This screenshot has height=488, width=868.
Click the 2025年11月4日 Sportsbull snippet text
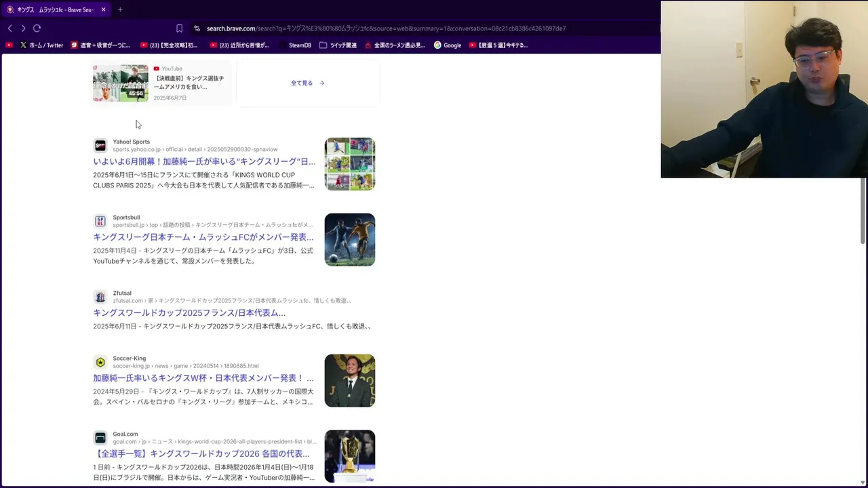[203, 256]
